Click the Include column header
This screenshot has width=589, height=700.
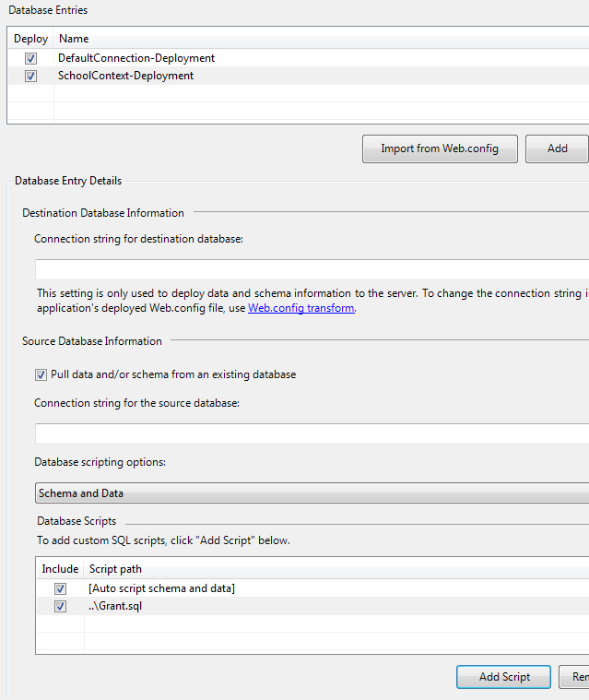tap(60, 569)
